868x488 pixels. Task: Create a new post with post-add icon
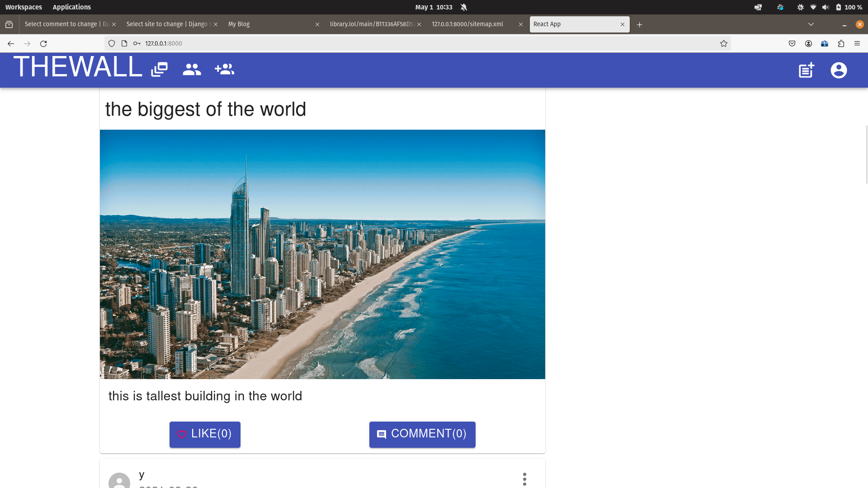tap(807, 70)
